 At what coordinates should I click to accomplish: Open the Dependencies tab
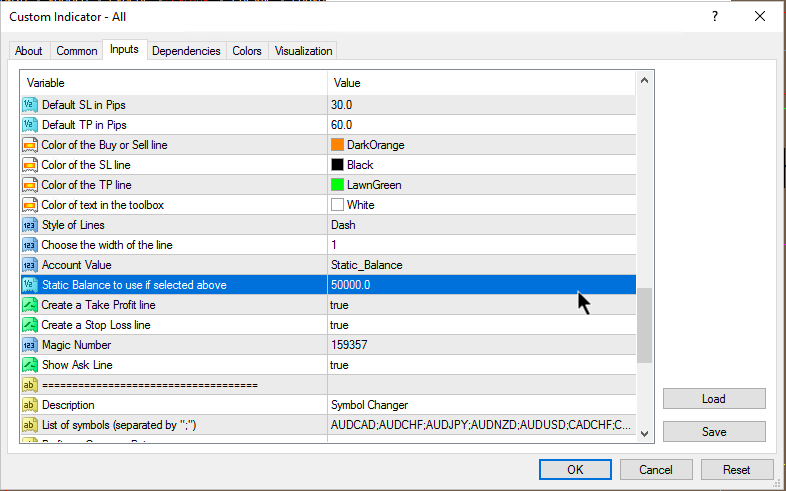pyautogui.click(x=186, y=51)
